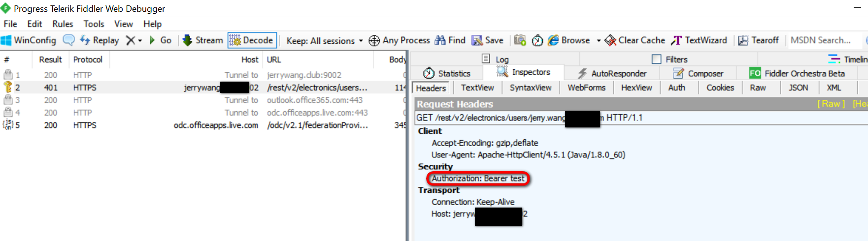Select session 5 odc.officeapps.live.com
Screen dimensions: 868x241
tap(203, 125)
